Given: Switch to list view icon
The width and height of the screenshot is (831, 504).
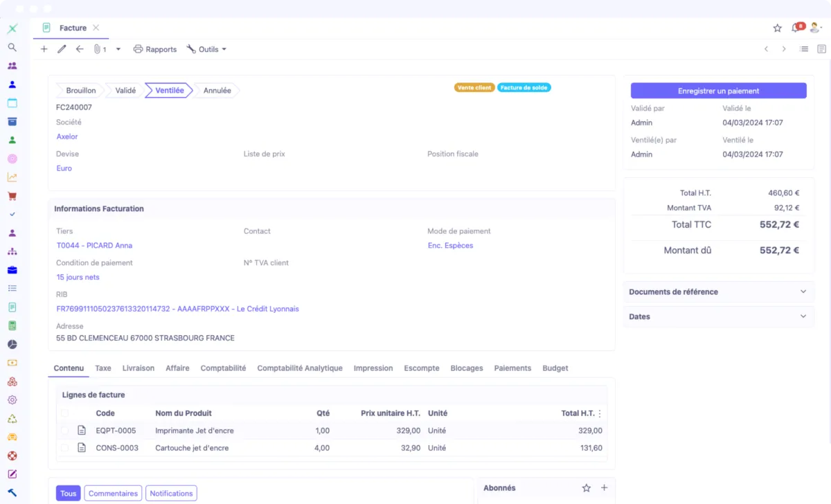Looking at the screenshot, I should 804,49.
